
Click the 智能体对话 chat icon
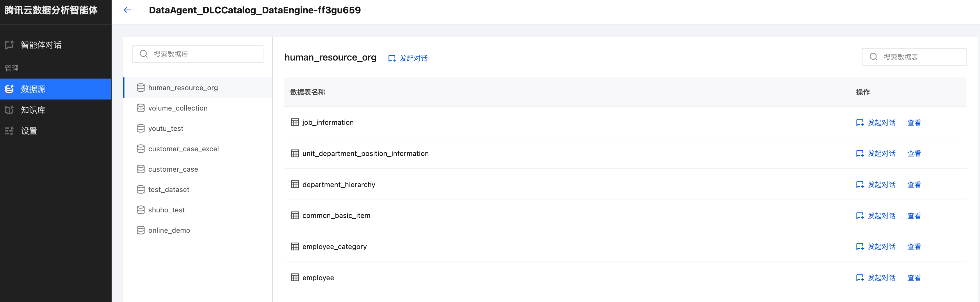pos(10,45)
